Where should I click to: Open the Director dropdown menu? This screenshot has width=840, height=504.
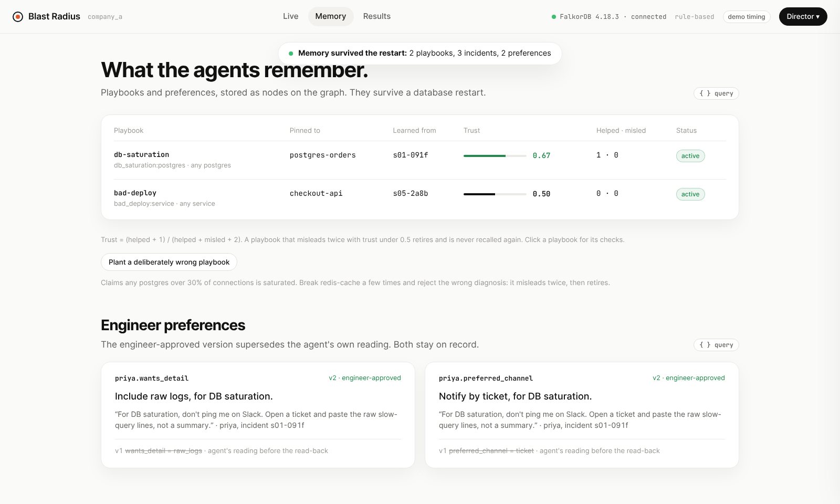(x=803, y=16)
